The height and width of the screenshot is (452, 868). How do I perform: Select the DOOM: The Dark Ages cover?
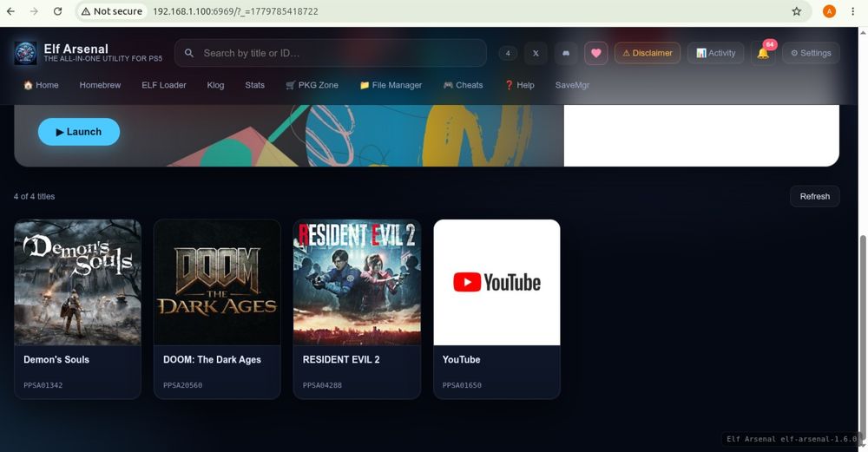click(x=217, y=282)
